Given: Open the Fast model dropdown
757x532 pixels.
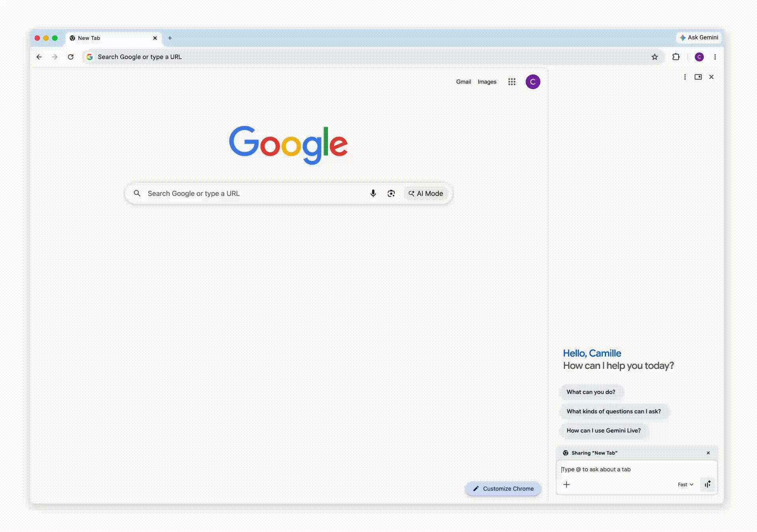Looking at the screenshot, I should click(685, 484).
